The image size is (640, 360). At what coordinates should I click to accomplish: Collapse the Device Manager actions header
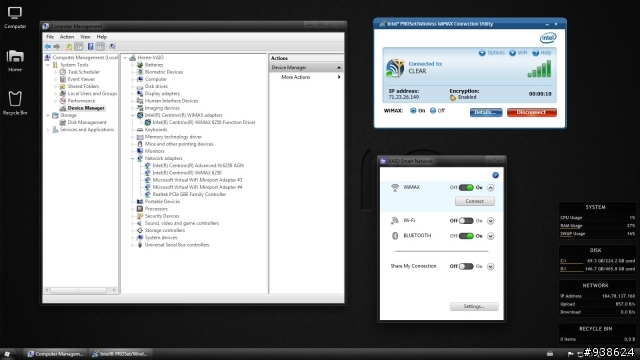[x=338, y=68]
